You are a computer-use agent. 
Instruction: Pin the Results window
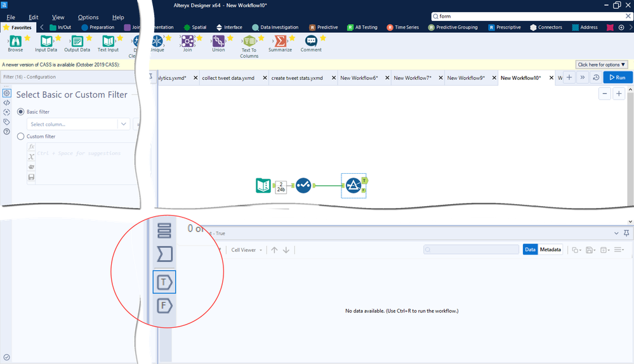(626, 233)
